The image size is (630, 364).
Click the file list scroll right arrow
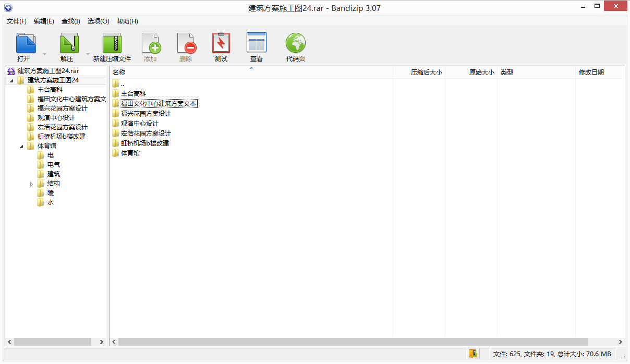click(620, 342)
